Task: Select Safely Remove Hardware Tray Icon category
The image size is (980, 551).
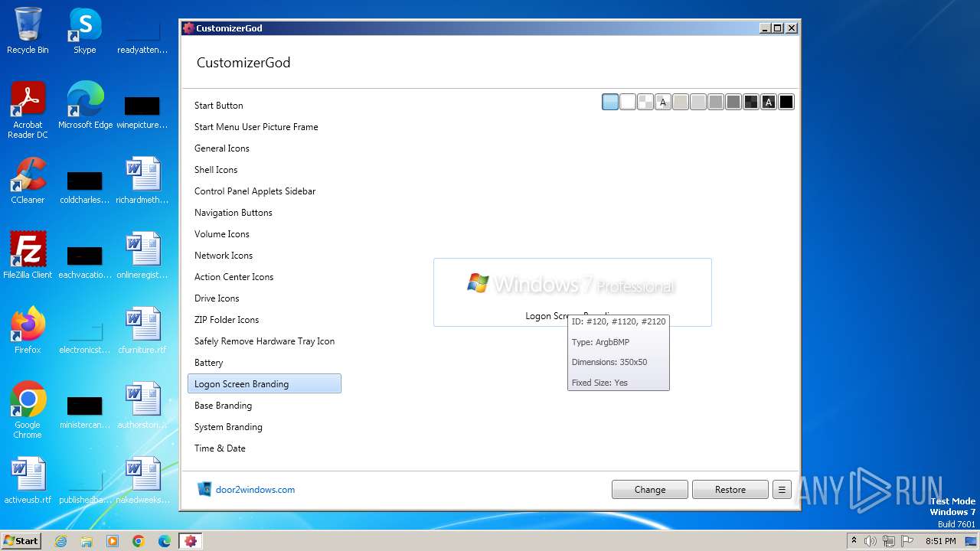Action: point(264,341)
